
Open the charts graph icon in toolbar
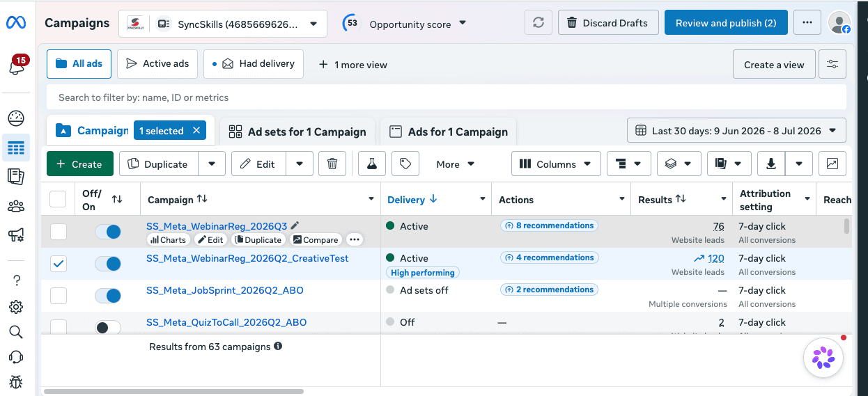[x=832, y=164]
